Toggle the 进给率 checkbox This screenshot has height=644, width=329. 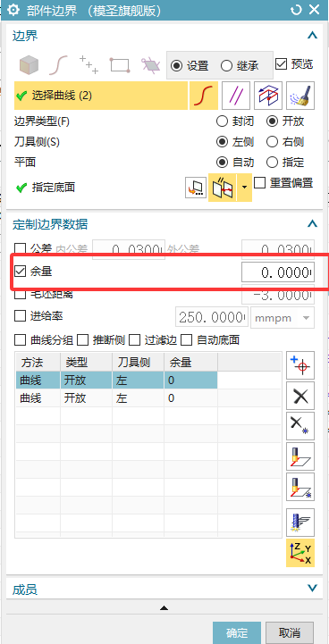[21, 316]
